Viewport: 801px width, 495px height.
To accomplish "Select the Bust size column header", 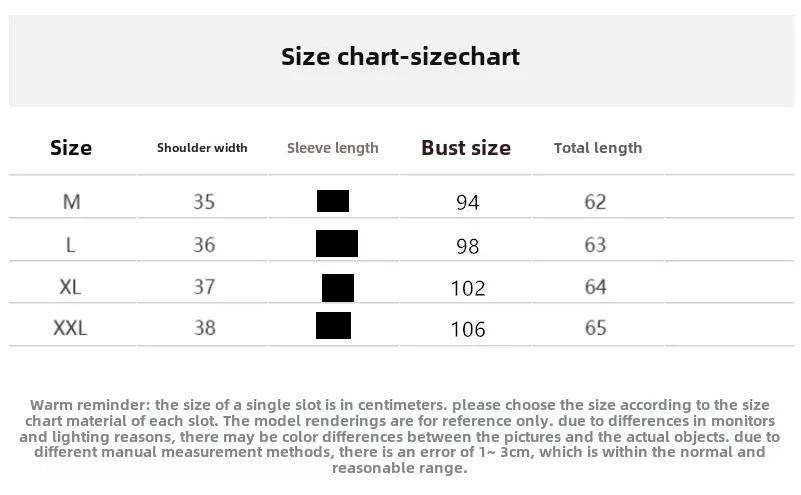I will click(x=466, y=148).
